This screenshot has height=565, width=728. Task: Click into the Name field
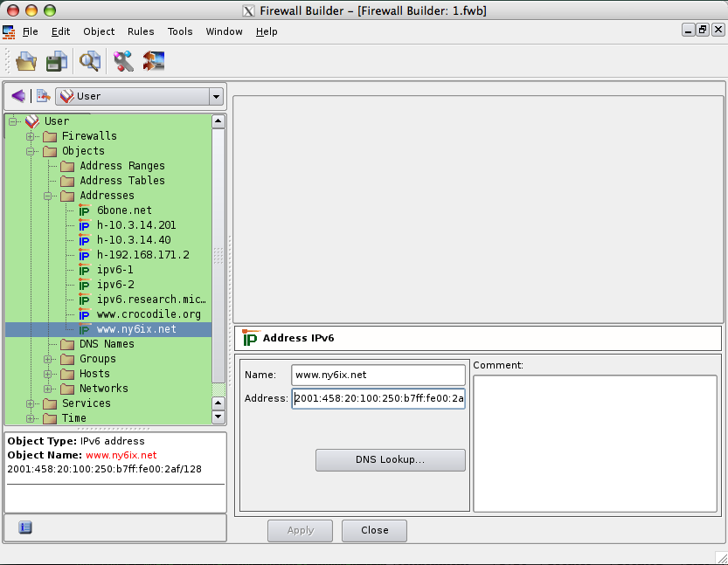click(378, 375)
